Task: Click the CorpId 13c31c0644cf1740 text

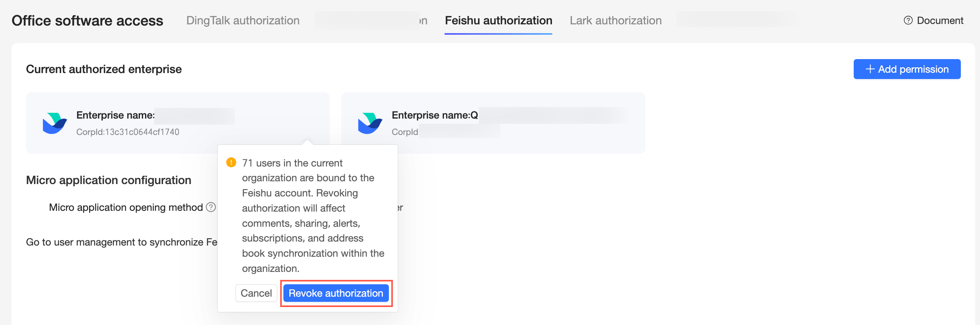Action: 128,132
